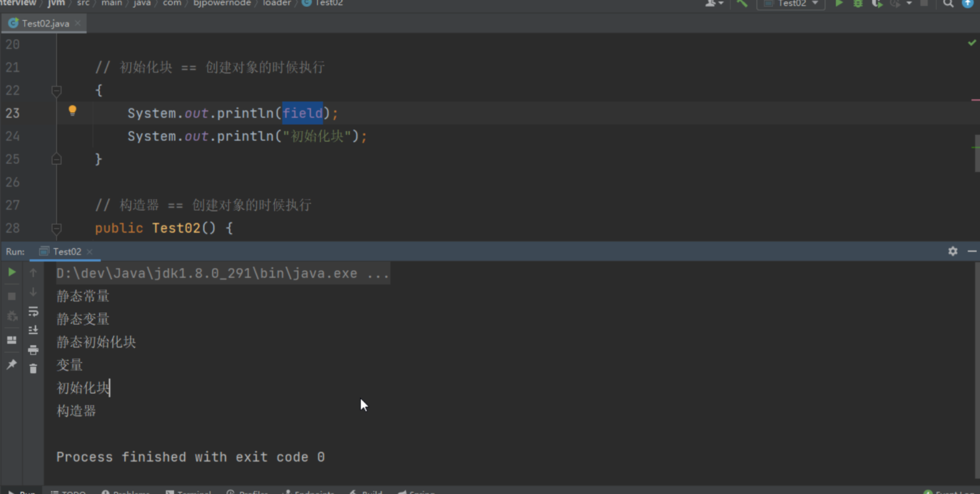Click the console line 变量

click(70, 366)
